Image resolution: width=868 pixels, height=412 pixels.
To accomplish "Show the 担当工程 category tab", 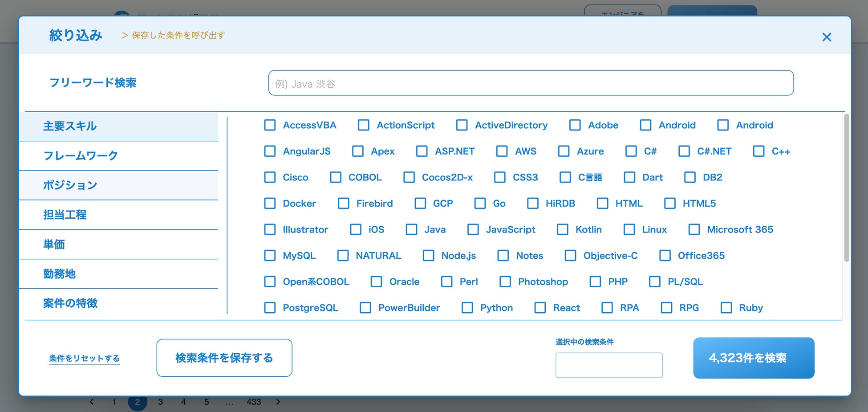I will [118, 215].
